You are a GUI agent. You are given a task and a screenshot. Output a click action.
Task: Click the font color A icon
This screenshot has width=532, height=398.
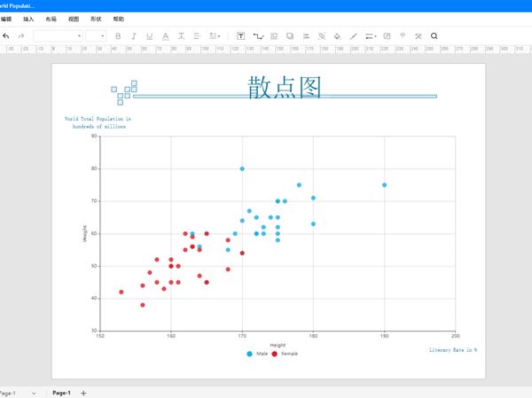tap(165, 36)
